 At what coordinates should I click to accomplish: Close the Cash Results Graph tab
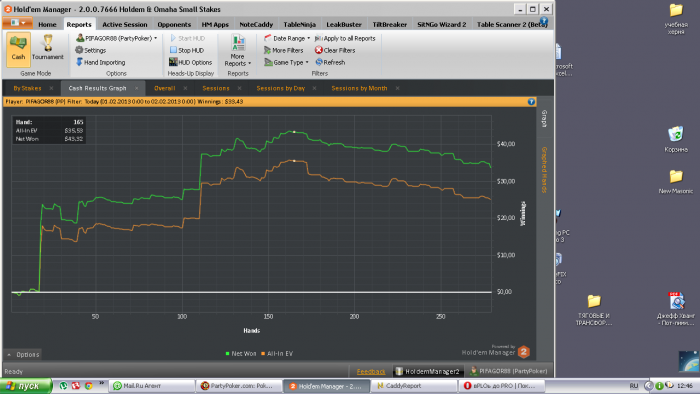137,88
